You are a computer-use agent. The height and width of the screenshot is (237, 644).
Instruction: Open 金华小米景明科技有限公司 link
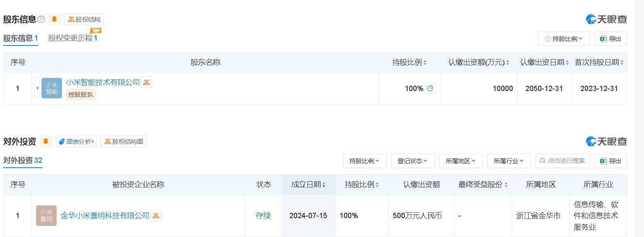coord(105,215)
